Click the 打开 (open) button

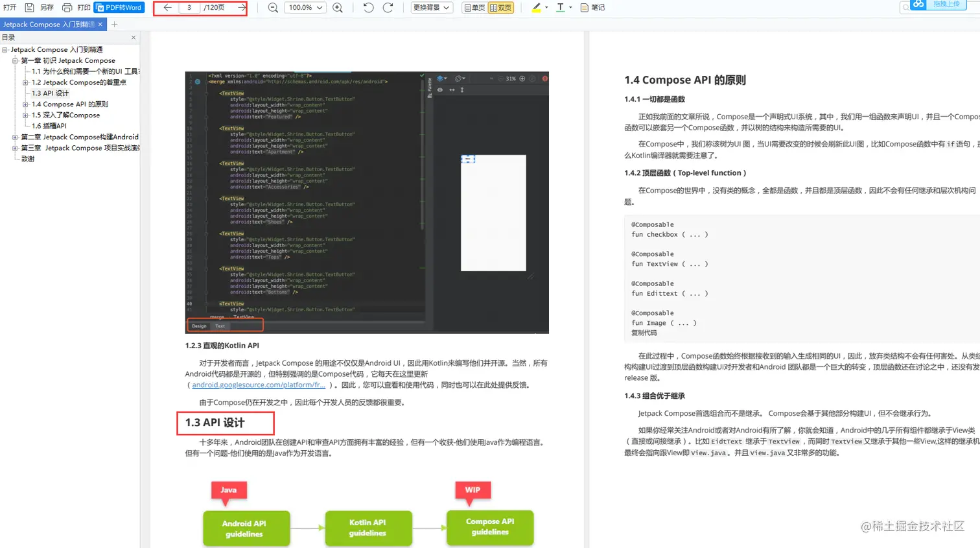(10, 8)
